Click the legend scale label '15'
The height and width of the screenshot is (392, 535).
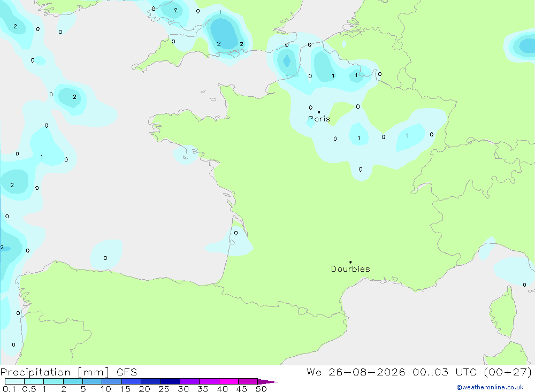125,389
